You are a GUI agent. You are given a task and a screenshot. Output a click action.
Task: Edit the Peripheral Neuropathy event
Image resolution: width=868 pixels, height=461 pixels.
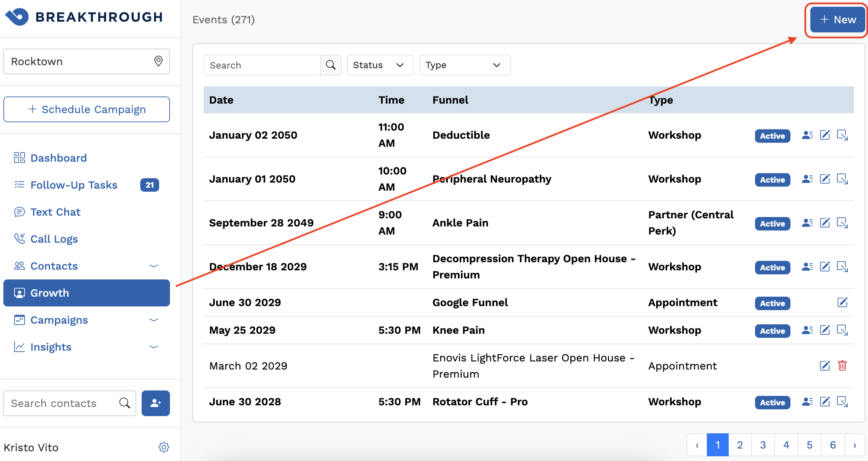coord(825,179)
